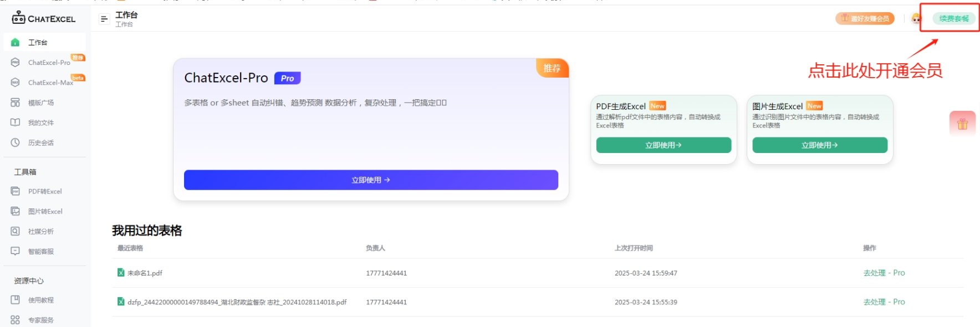Viewport: 980px width, 327px height.
Task: Click the 工具箱 section label
Action: tap(25, 172)
